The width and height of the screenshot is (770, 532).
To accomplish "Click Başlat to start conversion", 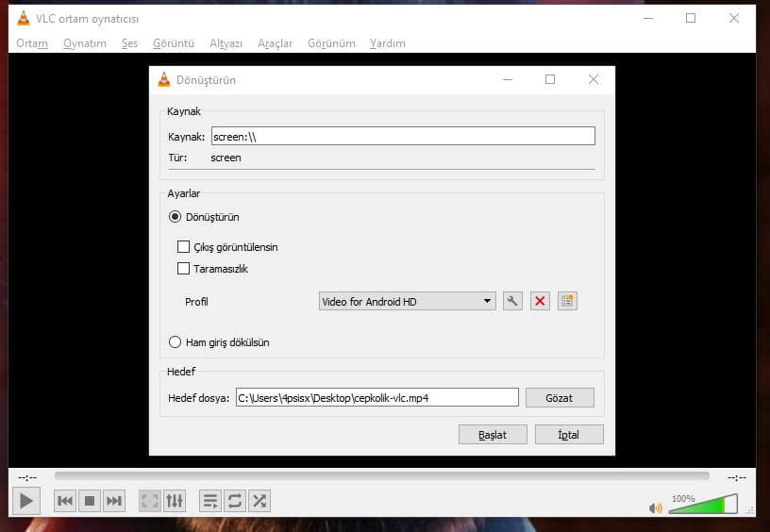I will (493, 435).
